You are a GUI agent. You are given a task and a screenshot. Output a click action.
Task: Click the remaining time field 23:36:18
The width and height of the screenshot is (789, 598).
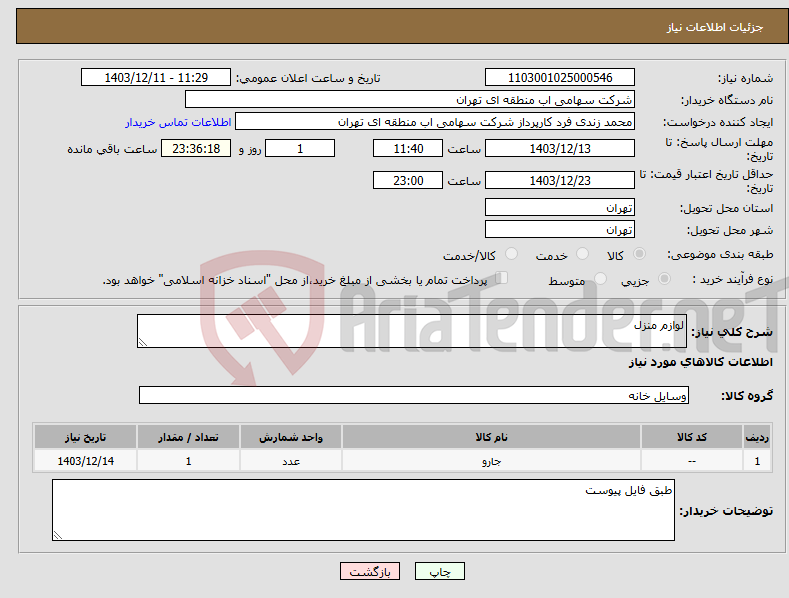(x=196, y=148)
